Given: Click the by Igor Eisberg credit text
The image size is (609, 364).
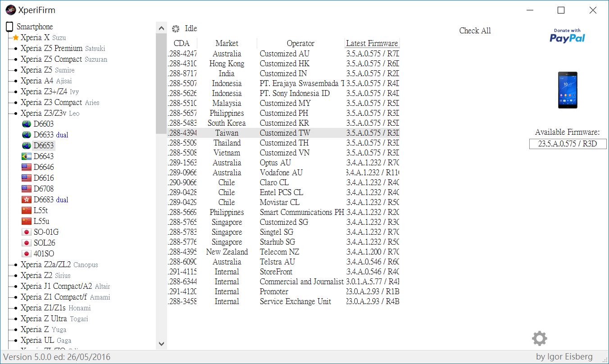Looking at the screenshot, I should (564, 357).
